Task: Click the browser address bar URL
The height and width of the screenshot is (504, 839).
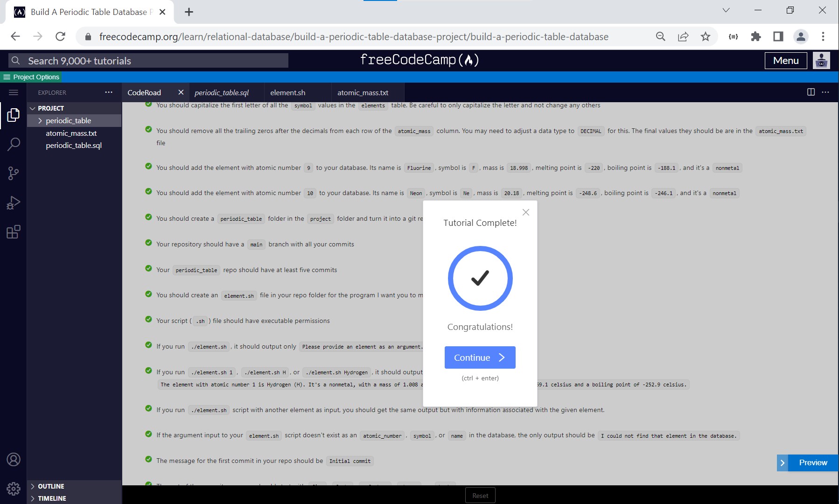Action: tap(354, 37)
